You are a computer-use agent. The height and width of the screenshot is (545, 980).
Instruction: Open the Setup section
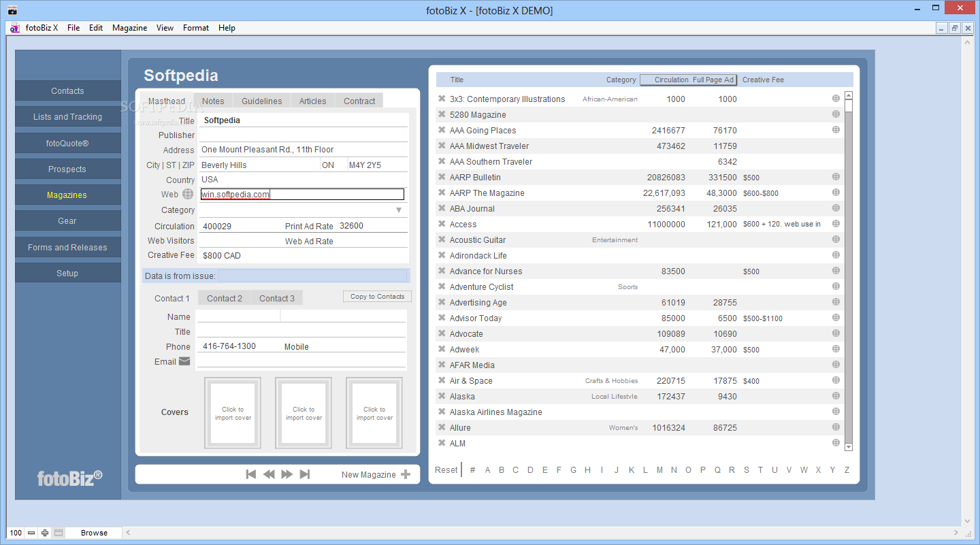point(67,273)
